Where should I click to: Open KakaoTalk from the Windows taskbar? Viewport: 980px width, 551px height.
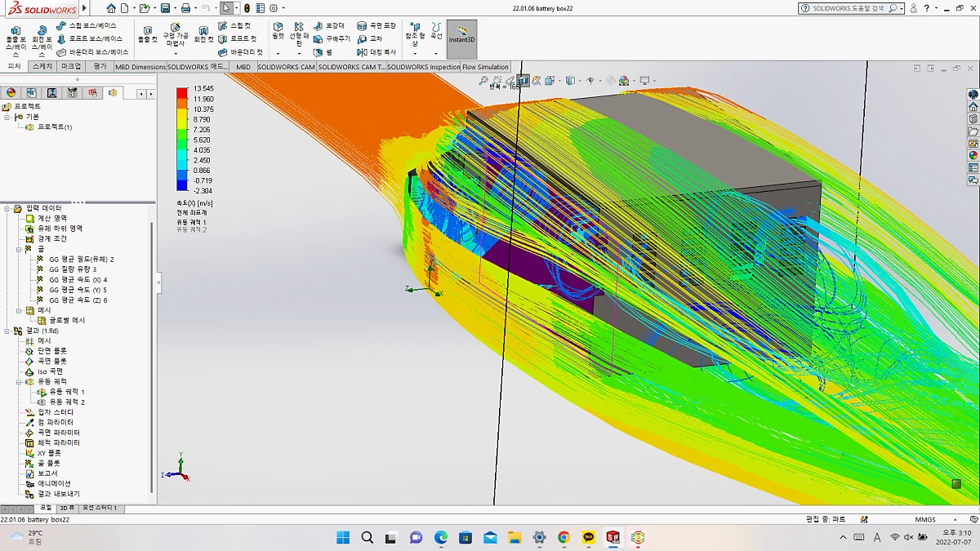pos(589,537)
